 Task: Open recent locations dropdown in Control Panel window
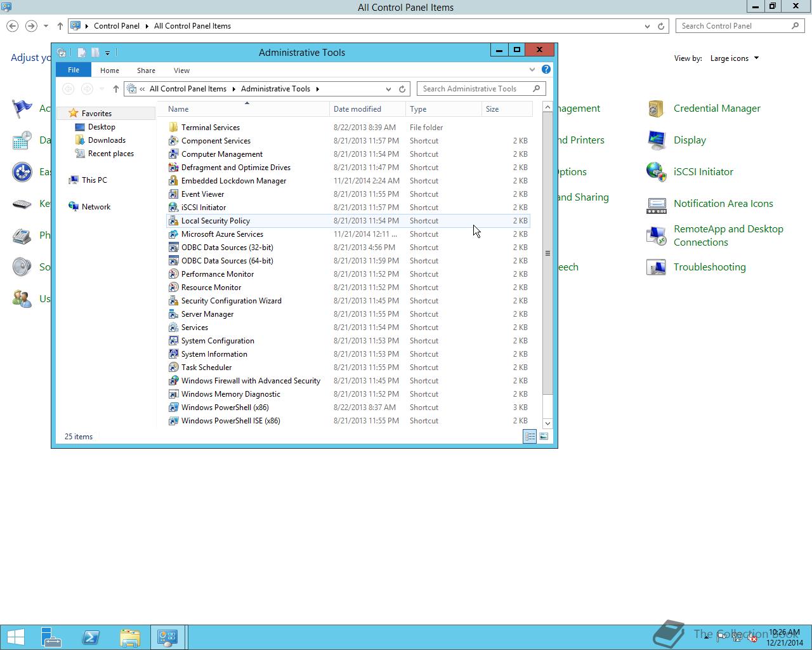(46, 26)
